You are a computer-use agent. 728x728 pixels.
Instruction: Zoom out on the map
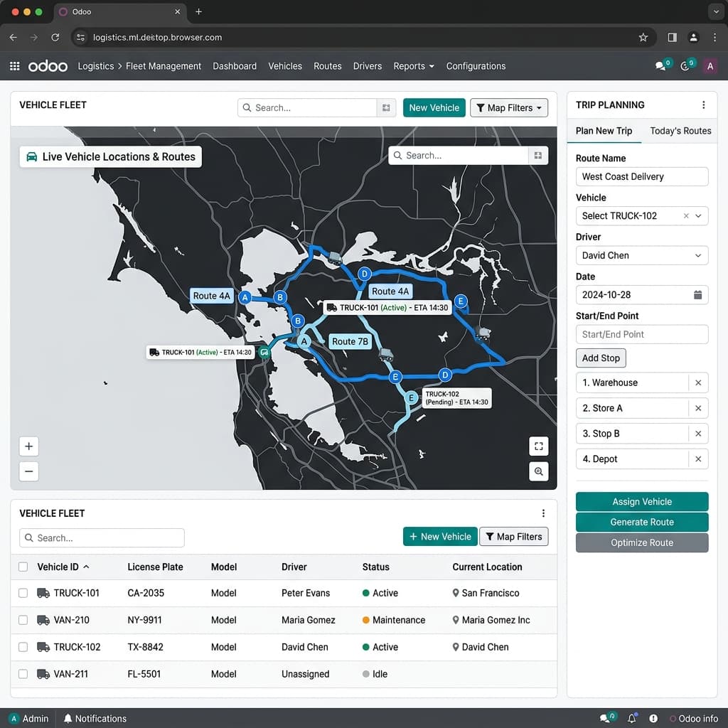point(28,471)
